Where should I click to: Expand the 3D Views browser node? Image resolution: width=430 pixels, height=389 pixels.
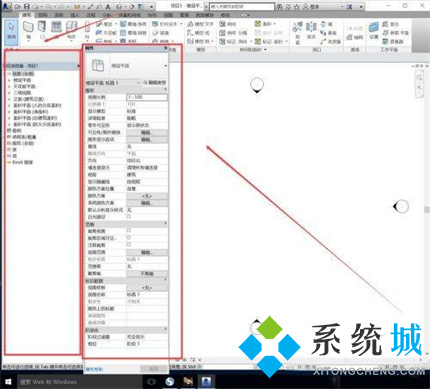coord(9,93)
